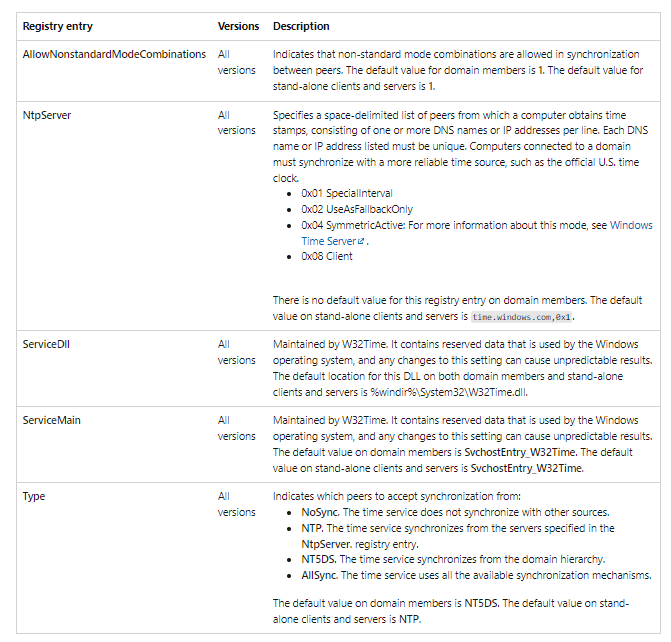Select the ServiceDll registry entry name
The height and width of the screenshot is (642, 671).
[47, 344]
